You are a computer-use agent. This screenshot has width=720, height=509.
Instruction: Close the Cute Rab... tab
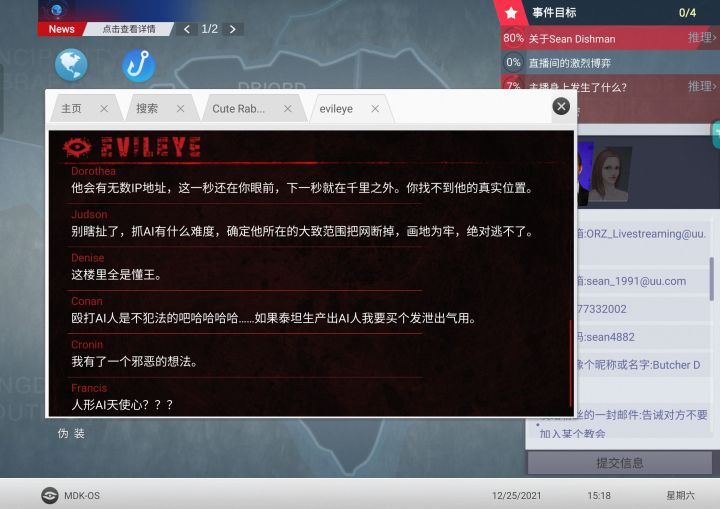pos(288,109)
